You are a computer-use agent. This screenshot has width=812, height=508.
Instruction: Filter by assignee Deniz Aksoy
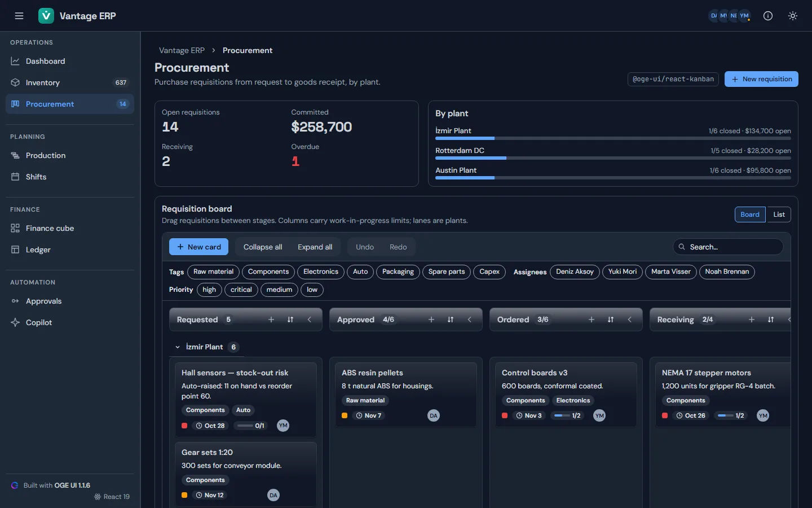pyautogui.click(x=575, y=271)
